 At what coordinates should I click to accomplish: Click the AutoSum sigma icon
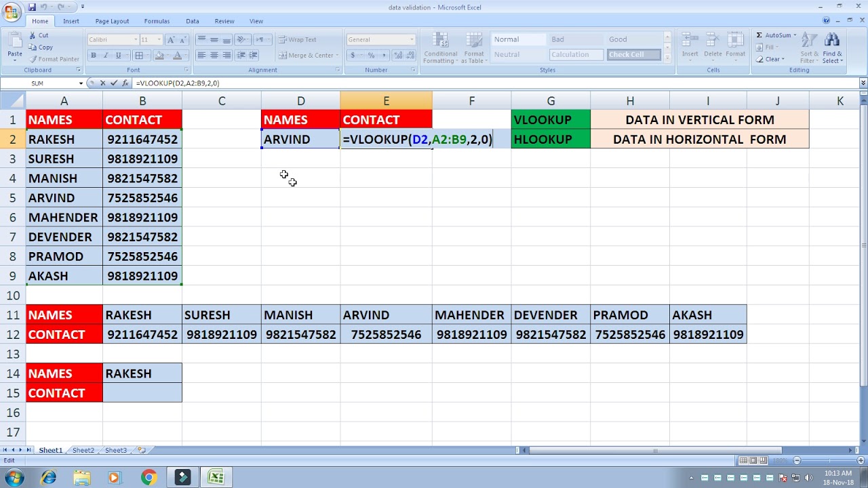coord(759,35)
